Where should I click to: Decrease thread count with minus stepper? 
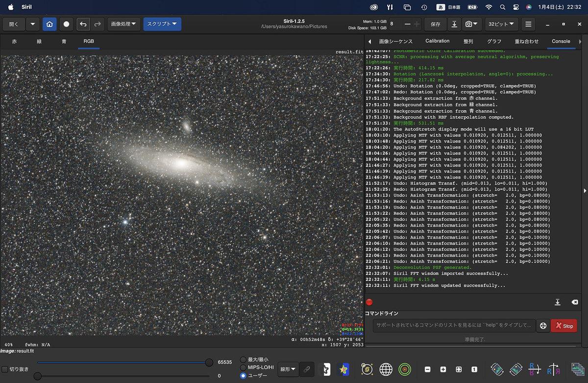(407, 24)
